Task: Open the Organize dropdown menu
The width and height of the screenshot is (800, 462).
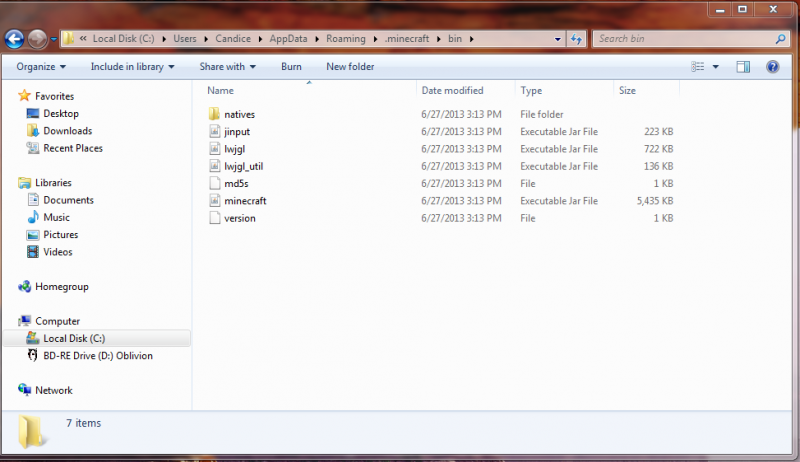Action: click(x=41, y=67)
